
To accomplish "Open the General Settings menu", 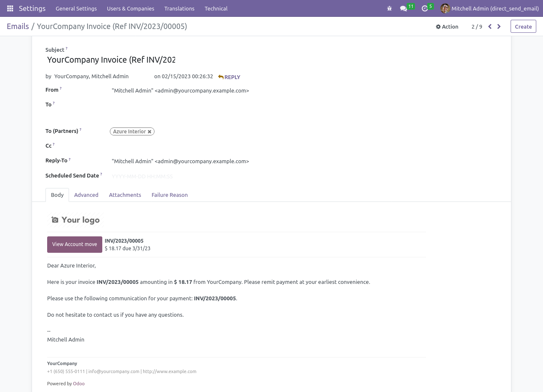I will [x=76, y=8].
